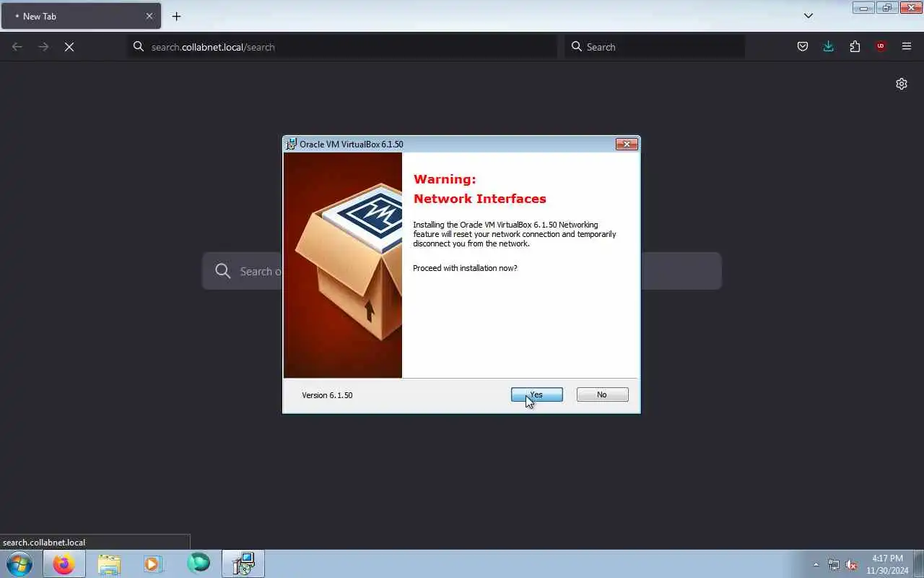Image resolution: width=924 pixels, height=578 pixels.
Task: Click No to cancel network installation
Action: pos(602,394)
